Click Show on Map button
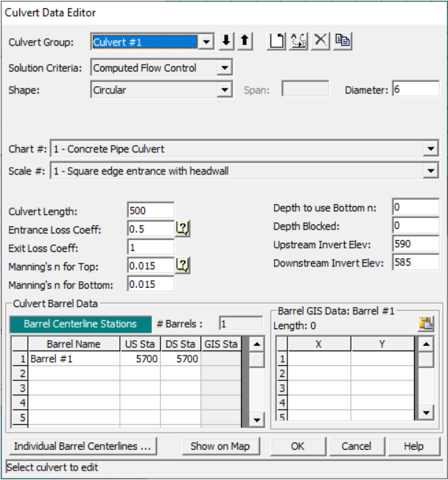Image resolution: width=448 pixels, height=480 pixels. pyautogui.click(x=220, y=446)
